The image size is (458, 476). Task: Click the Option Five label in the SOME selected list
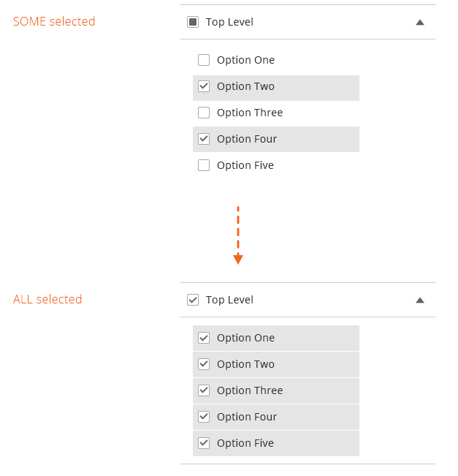tap(245, 165)
